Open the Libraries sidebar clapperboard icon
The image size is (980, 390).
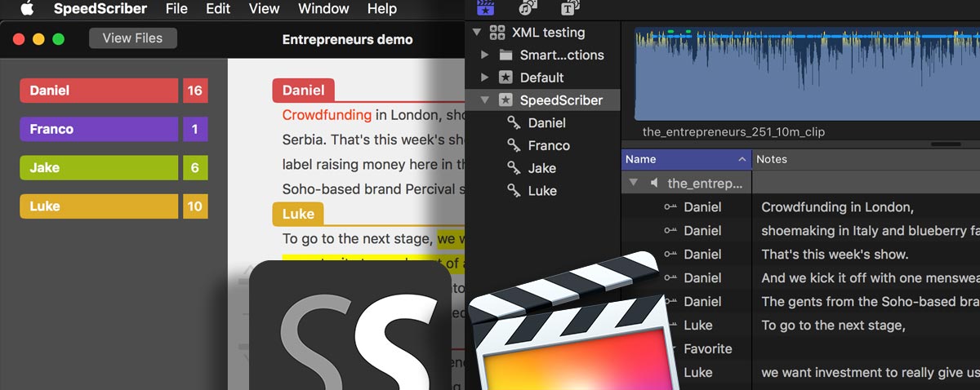point(486,9)
